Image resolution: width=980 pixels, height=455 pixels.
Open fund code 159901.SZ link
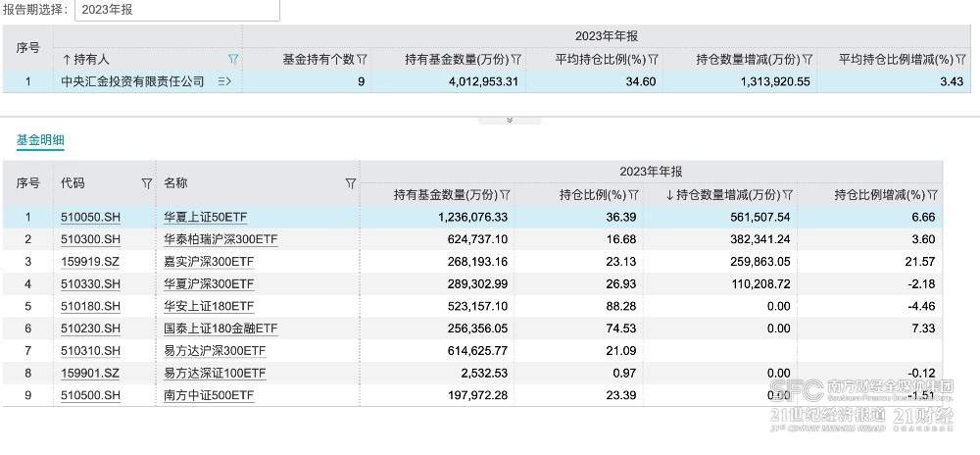pyautogui.click(x=90, y=374)
